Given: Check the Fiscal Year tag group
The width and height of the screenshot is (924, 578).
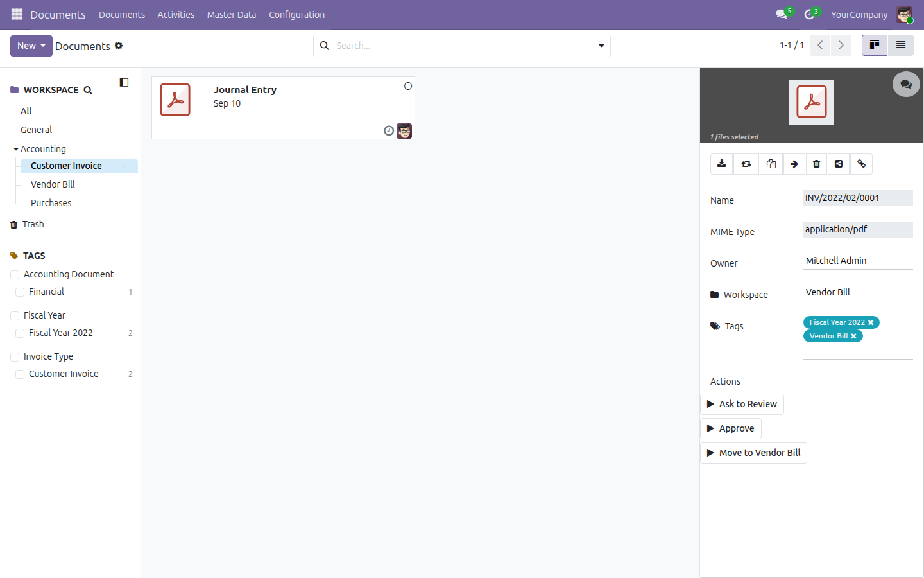Looking at the screenshot, I should tap(15, 316).
